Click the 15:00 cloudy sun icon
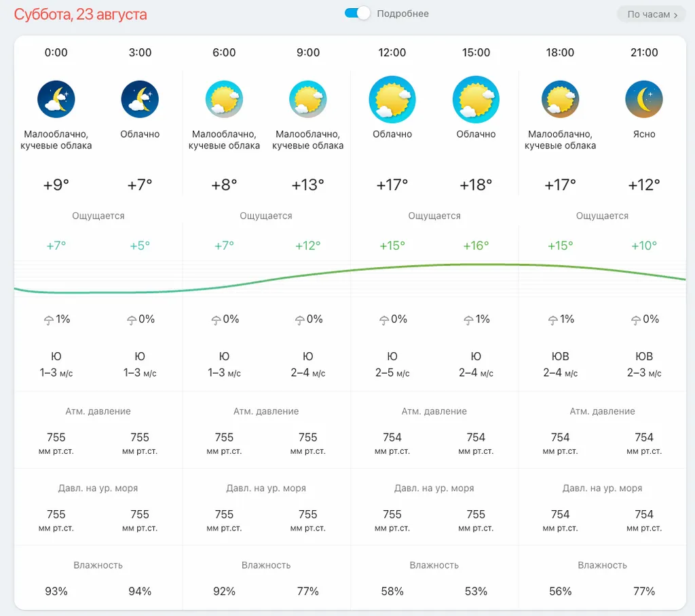 pyautogui.click(x=476, y=100)
